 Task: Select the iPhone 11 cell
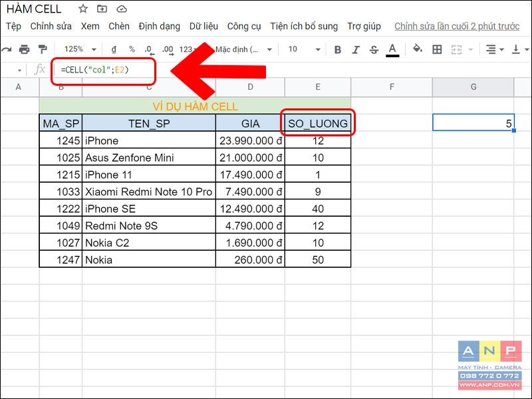click(149, 174)
